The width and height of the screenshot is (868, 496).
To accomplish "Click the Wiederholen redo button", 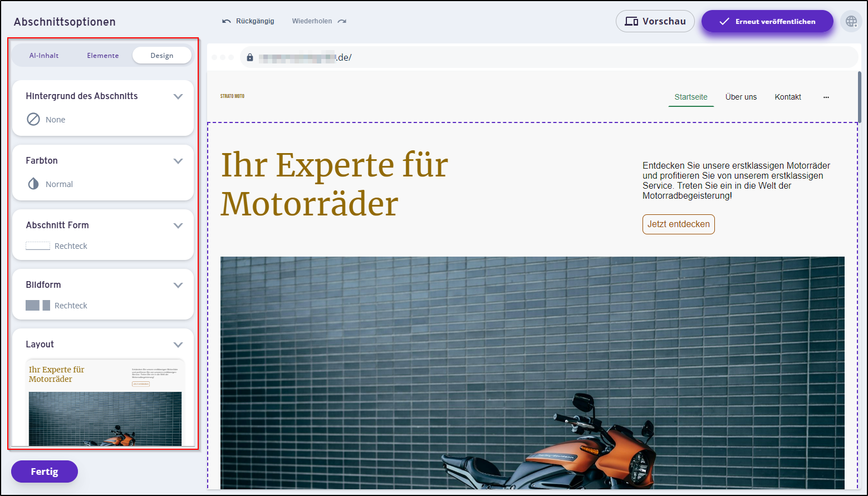I will (x=319, y=21).
